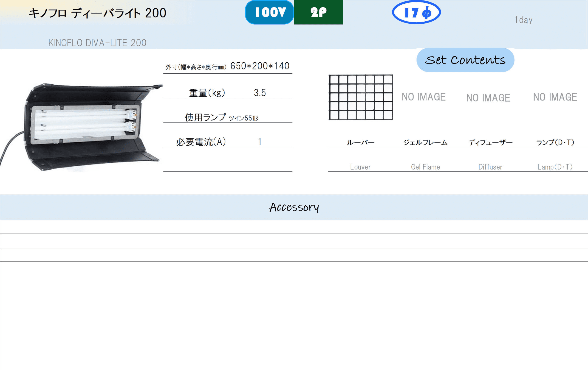The height and width of the screenshot is (370, 588).
Task: Click the Diffuser English label
Action: tap(490, 167)
